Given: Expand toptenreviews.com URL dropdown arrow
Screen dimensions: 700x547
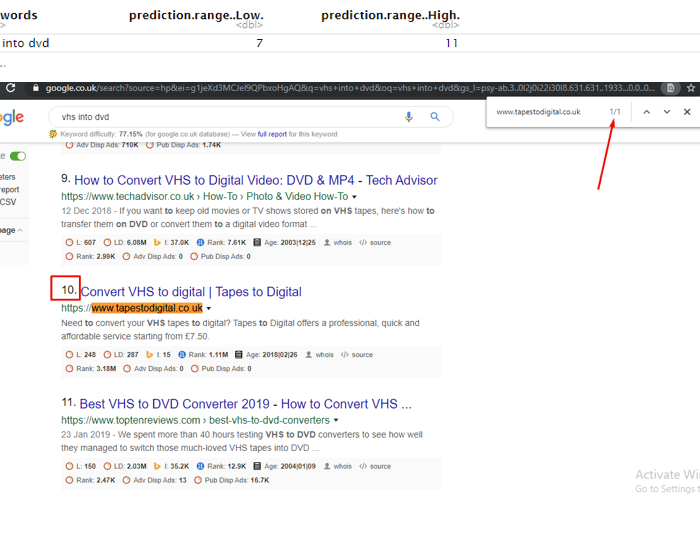Looking at the screenshot, I should [336, 421].
